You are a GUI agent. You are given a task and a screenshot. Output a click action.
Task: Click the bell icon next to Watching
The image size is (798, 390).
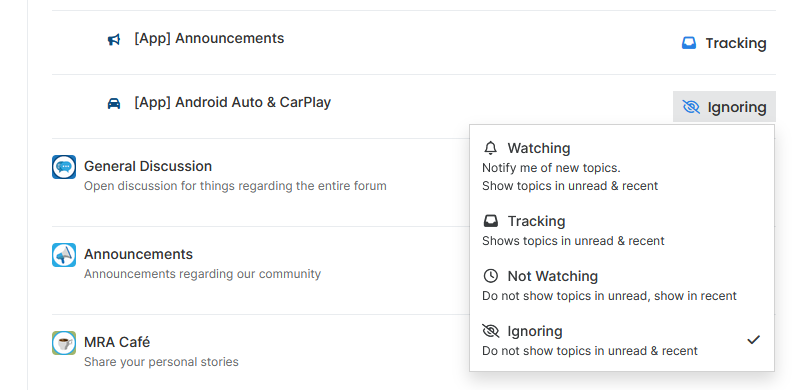pyautogui.click(x=491, y=148)
